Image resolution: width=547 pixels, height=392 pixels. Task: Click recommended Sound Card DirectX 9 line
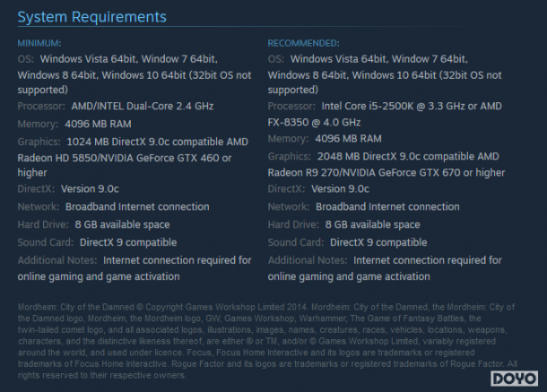347,242
